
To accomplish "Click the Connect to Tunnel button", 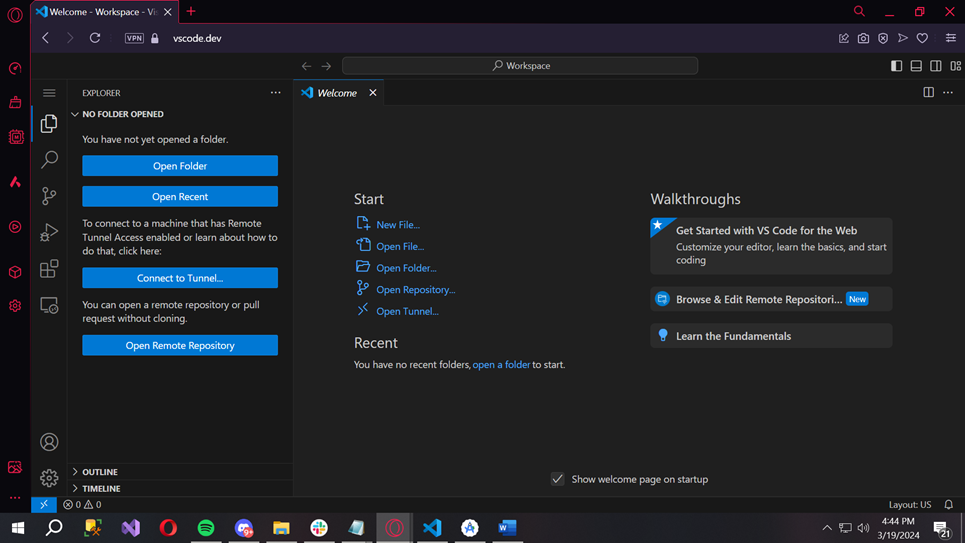I will tap(180, 278).
